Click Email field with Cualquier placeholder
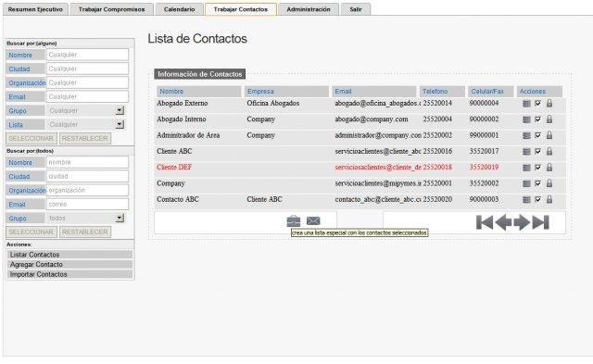593x364 pixels. click(87, 96)
